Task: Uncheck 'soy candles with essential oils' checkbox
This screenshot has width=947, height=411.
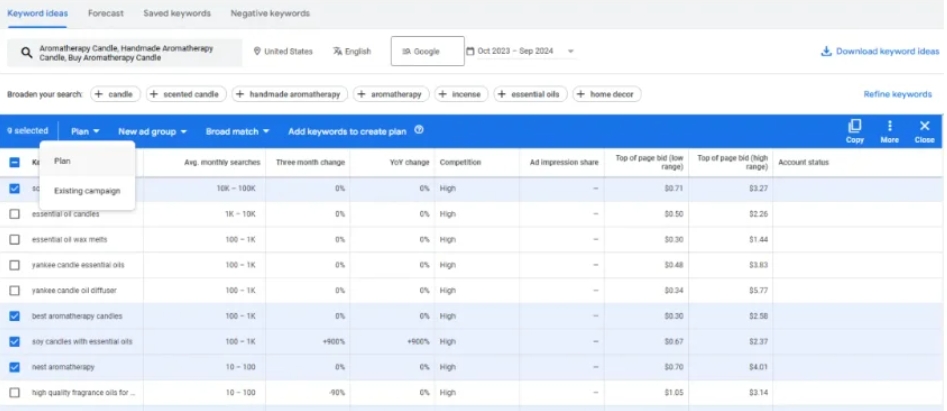Action: 14,342
